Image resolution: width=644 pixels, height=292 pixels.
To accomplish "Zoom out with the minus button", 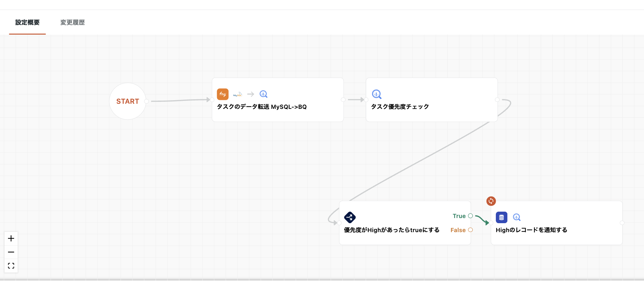I will [11, 252].
